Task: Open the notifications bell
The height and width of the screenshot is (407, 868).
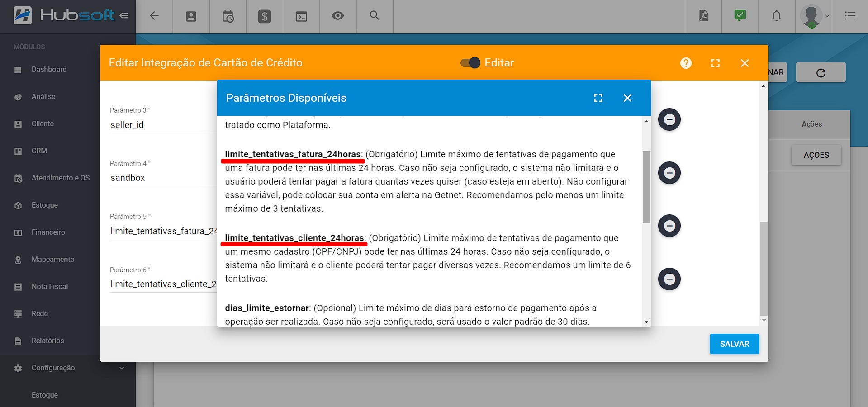Action: click(777, 16)
